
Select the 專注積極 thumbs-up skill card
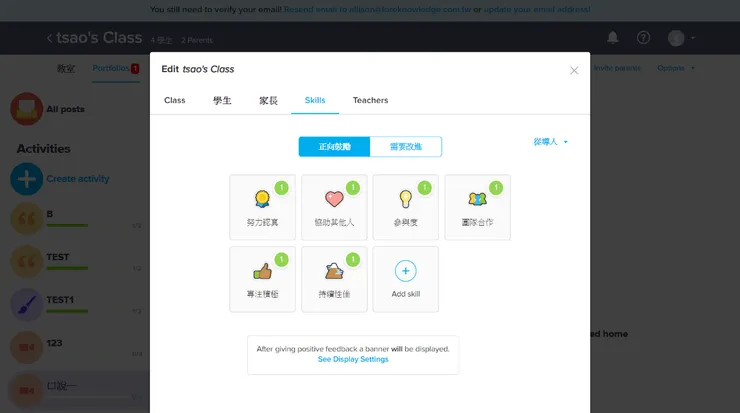click(x=262, y=279)
